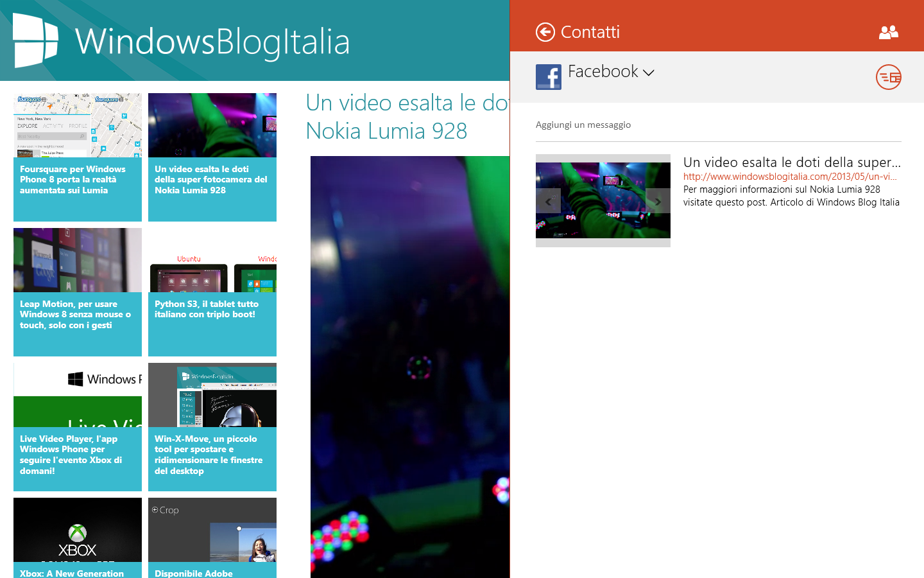
Task: Click the shared post preview image
Action: (603, 200)
